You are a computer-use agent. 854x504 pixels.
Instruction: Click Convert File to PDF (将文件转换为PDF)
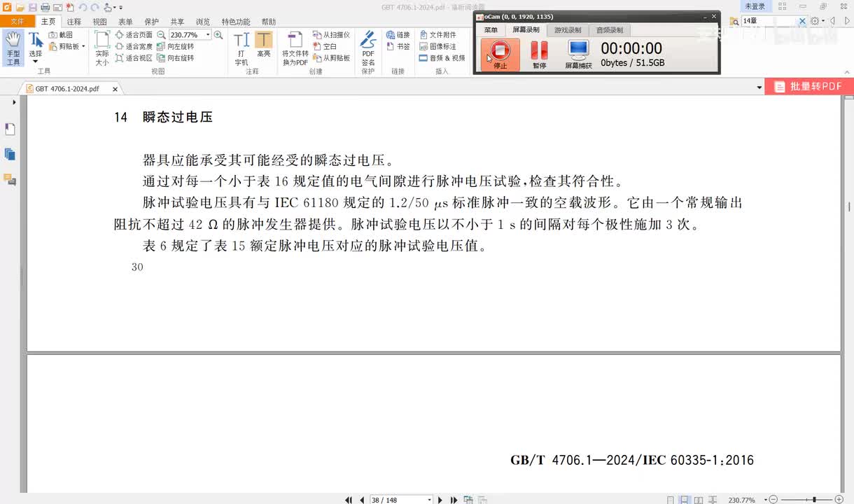point(295,48)
